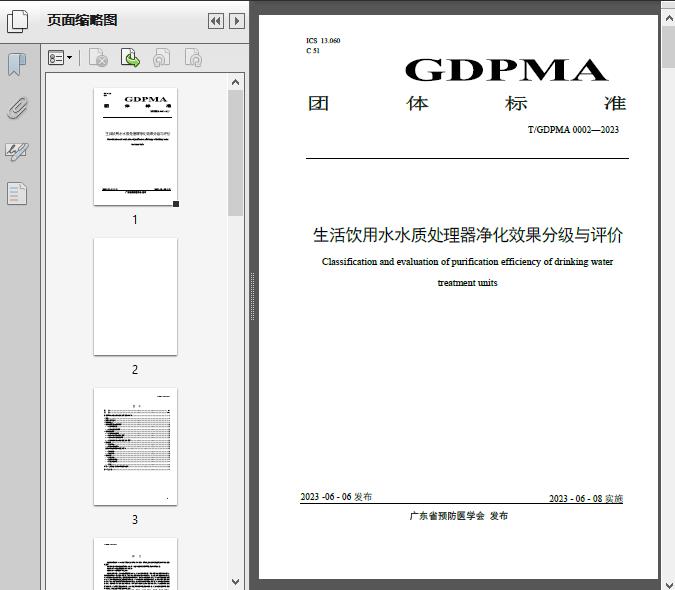Select page 1 thumbnail
This screenshot has width=675, height=590.
pyautogui.click(x=135, y=146)
